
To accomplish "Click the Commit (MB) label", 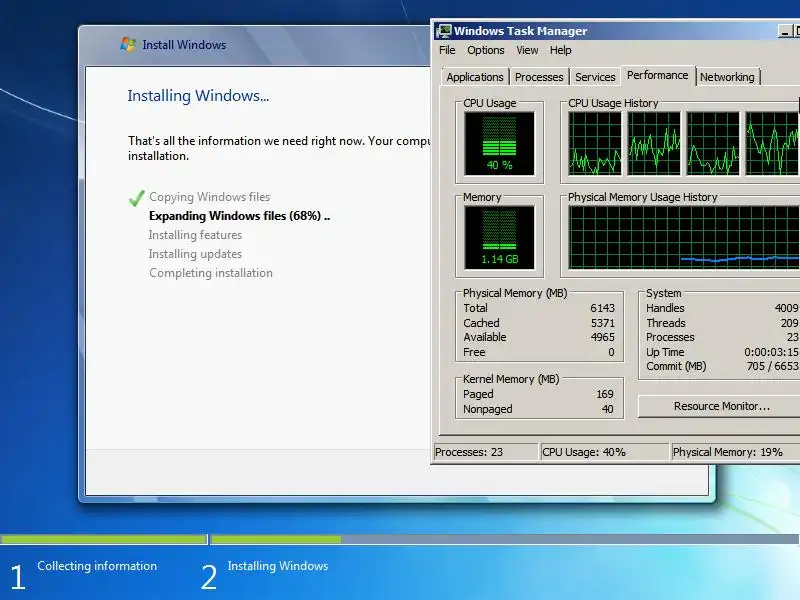I will pyautogui.click(x=676, y=366).
